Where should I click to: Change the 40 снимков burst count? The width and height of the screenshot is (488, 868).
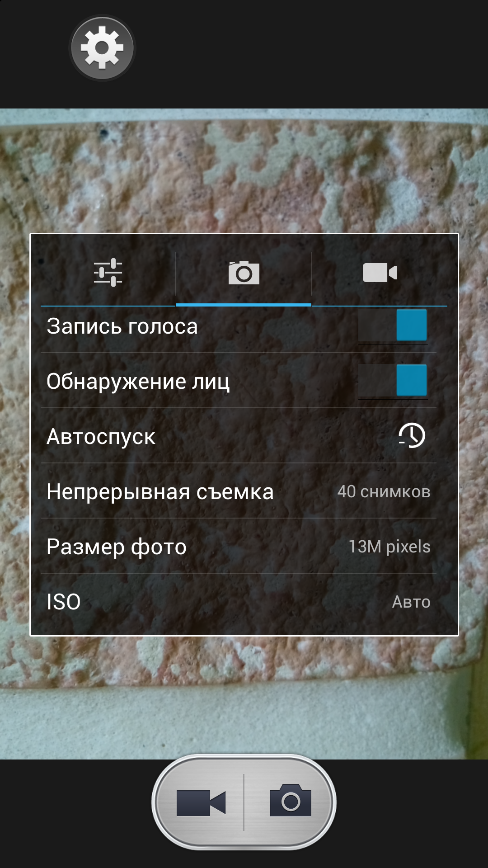click(x=384, y=491)
